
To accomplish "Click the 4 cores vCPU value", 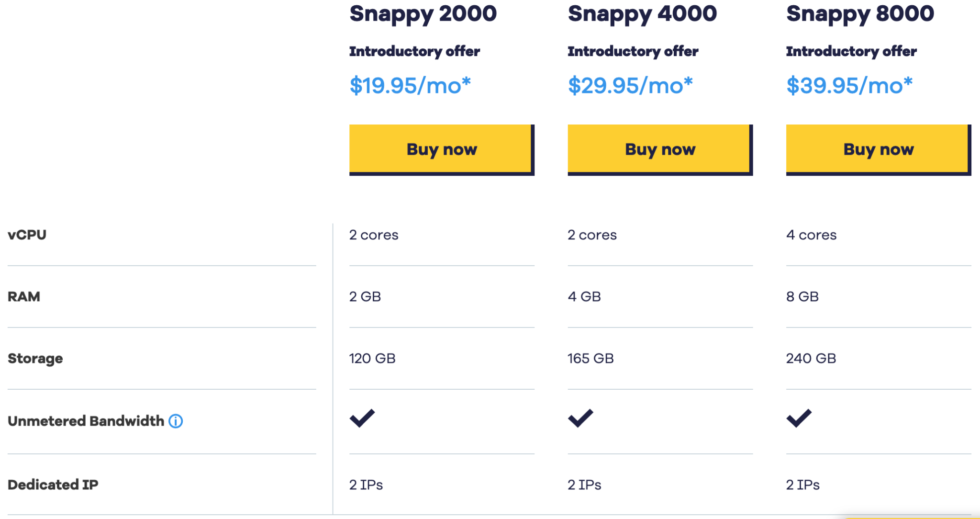I will (811, 235).
